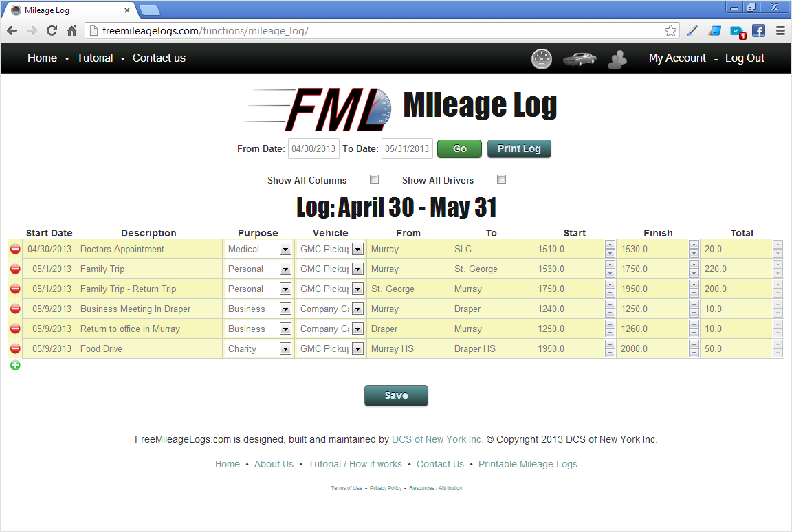Increase Start odometer 1510.0 with stepper
The image size is (792, 532).
click(610, 245)
